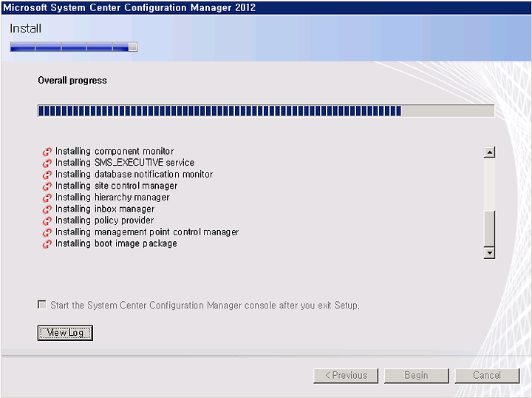
Task: Click status icon beside hierarchy manager
Action: 47,198
